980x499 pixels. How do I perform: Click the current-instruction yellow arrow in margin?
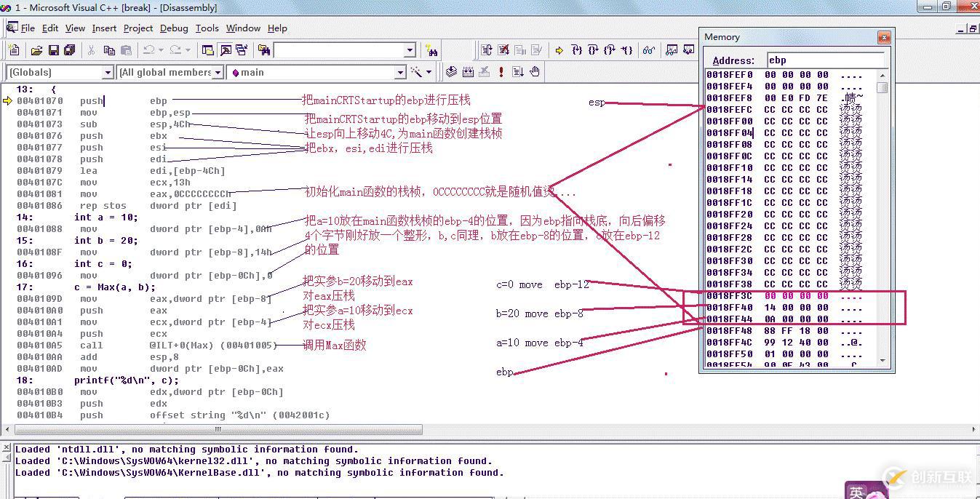coord(8,101)
